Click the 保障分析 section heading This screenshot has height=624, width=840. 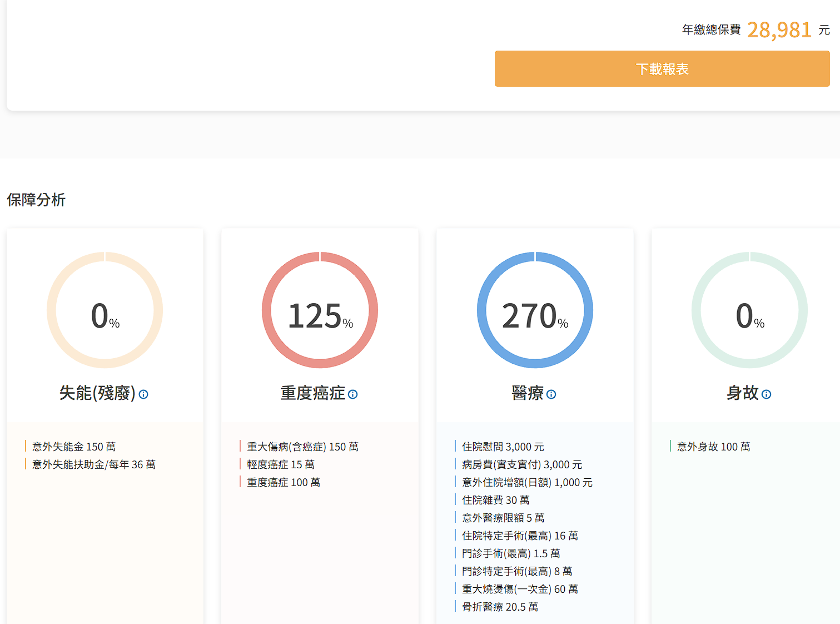(x=36, y=200)
